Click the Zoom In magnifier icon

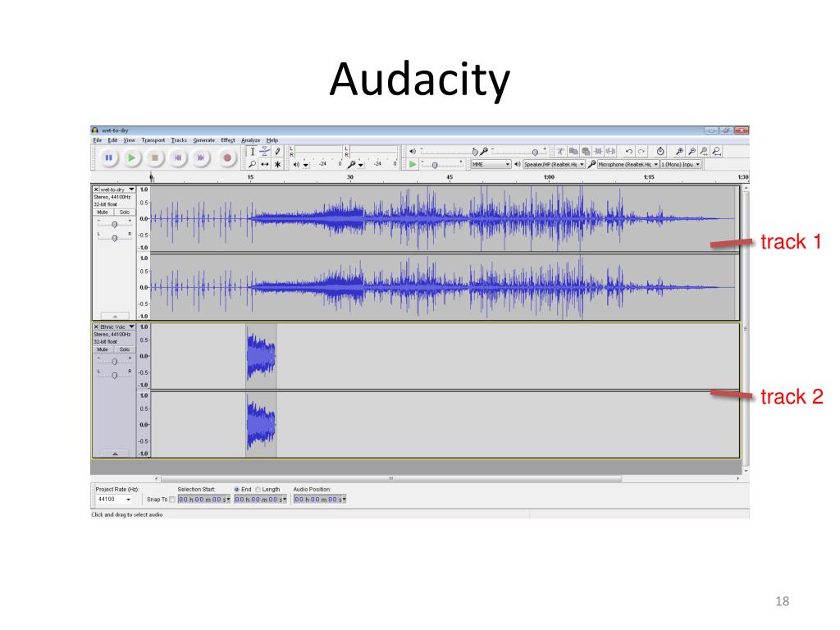(679, 152)
